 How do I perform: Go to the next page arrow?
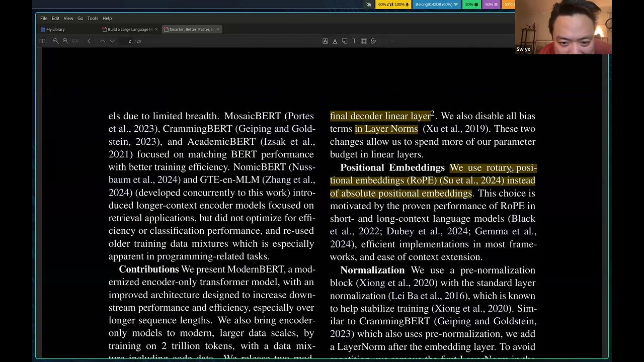pyautogui.click(x=112, y=41)
